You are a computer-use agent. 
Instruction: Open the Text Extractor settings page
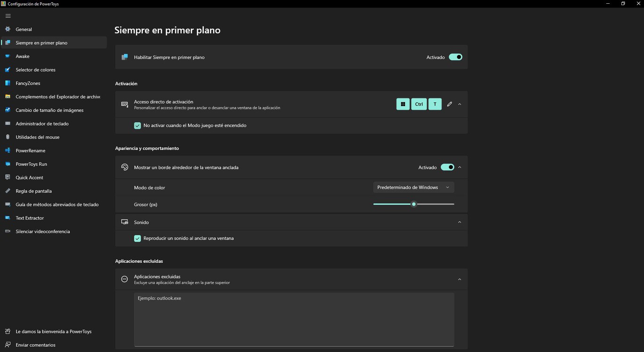[30, 218]
